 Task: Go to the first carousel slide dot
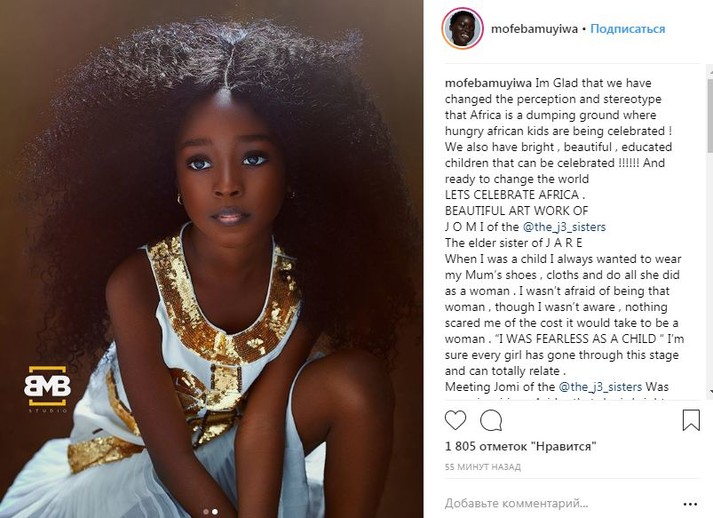tap(206, 512)
